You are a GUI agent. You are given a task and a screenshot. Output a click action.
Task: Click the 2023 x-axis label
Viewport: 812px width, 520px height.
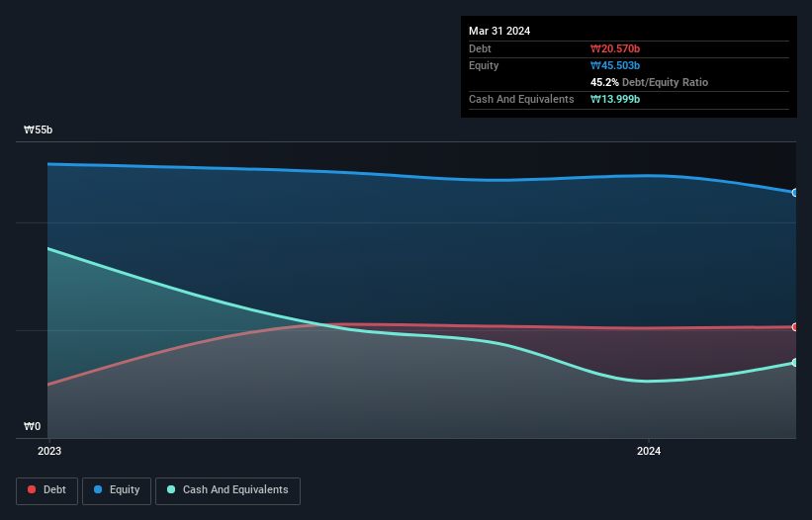[49, 451]
